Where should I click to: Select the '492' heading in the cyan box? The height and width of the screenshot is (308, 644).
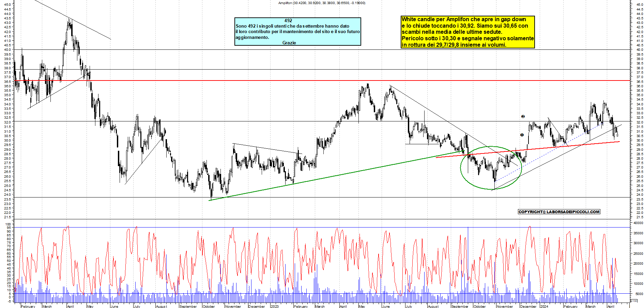pyautogui.click(x=288, y=20)
